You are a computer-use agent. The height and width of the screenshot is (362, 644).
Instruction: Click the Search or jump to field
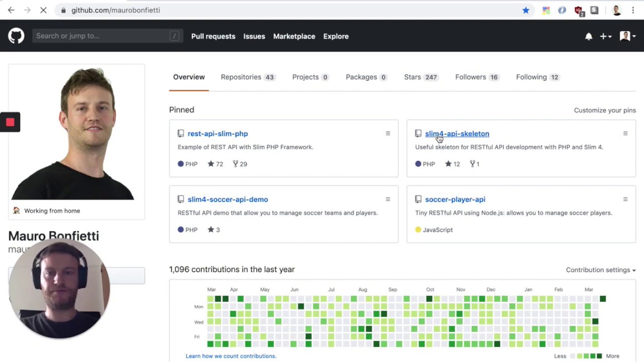(x=108, y=36)
